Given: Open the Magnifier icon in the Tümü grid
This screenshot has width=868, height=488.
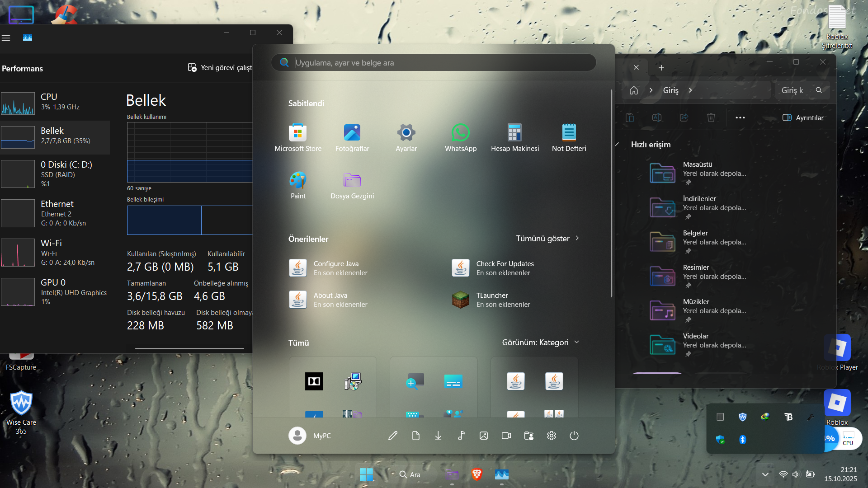Looking at the screenshot, I should click(x=415, y=381).
